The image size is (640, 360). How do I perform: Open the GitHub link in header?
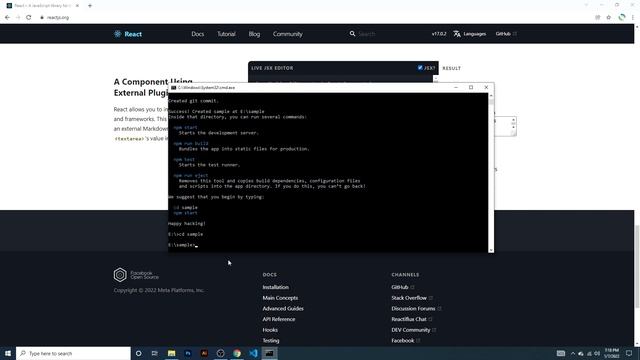pos(506,34)
